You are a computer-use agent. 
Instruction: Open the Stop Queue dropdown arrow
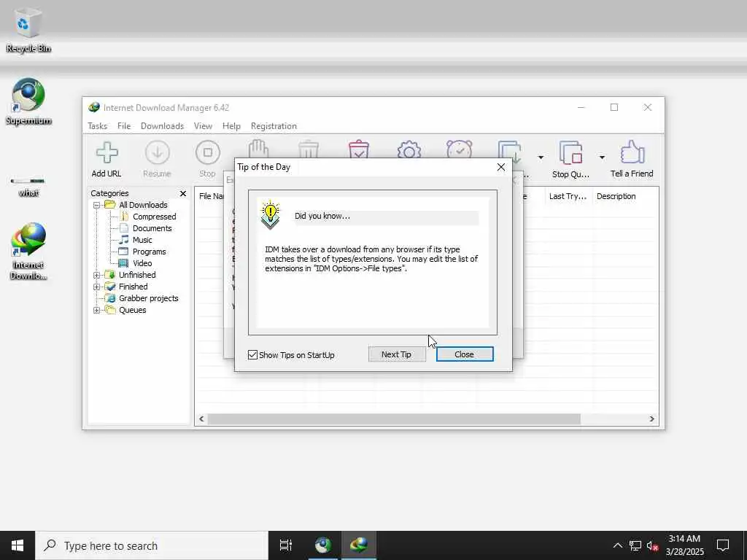pos(602,157)
